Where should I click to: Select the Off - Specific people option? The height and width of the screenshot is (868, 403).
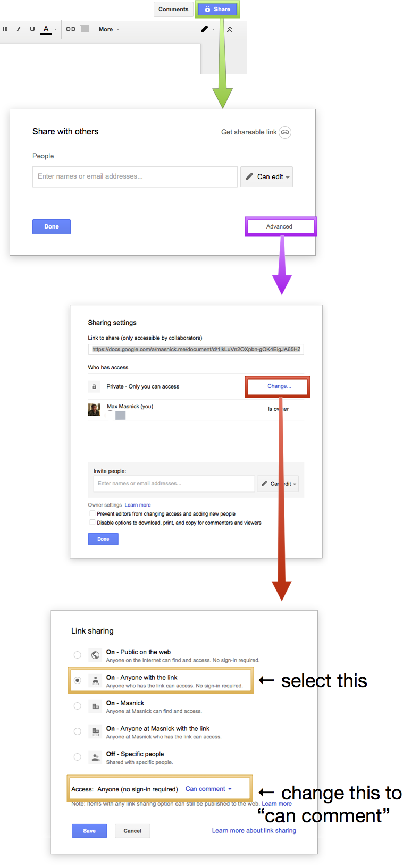point(78,757)
